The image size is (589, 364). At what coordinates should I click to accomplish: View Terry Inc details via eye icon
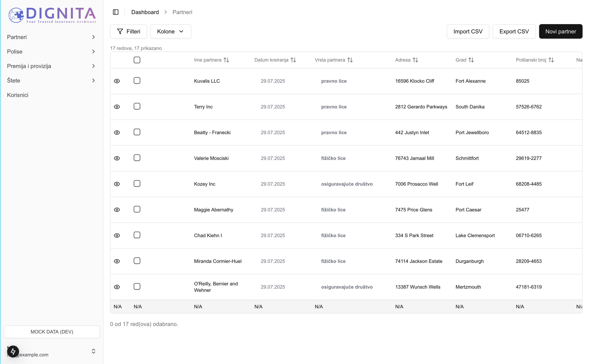point(117,107)
